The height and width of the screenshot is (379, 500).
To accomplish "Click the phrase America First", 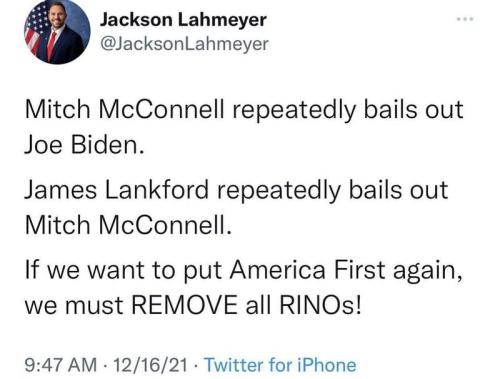I will [x=308, y=269].
